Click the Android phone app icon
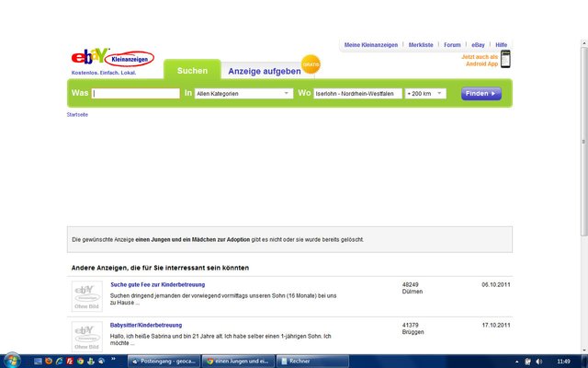Image resolution: width=588 pixels, height=368 pixels. pyautogui.click(x=505, y=59)
